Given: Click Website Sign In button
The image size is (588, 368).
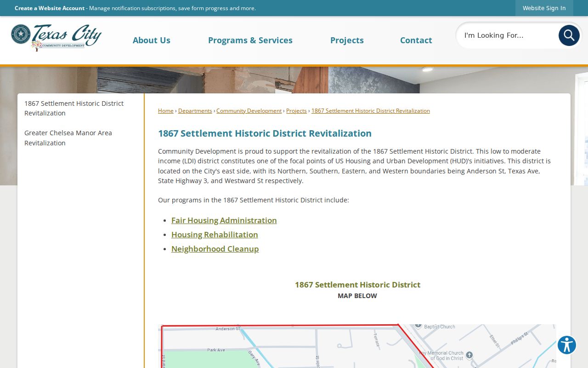Looking at the screenshot, I should [x=544, y=8].
